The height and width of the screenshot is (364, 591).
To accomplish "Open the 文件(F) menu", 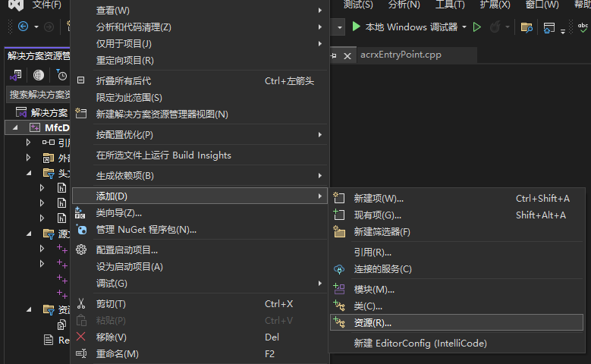I will click(47, 5).
